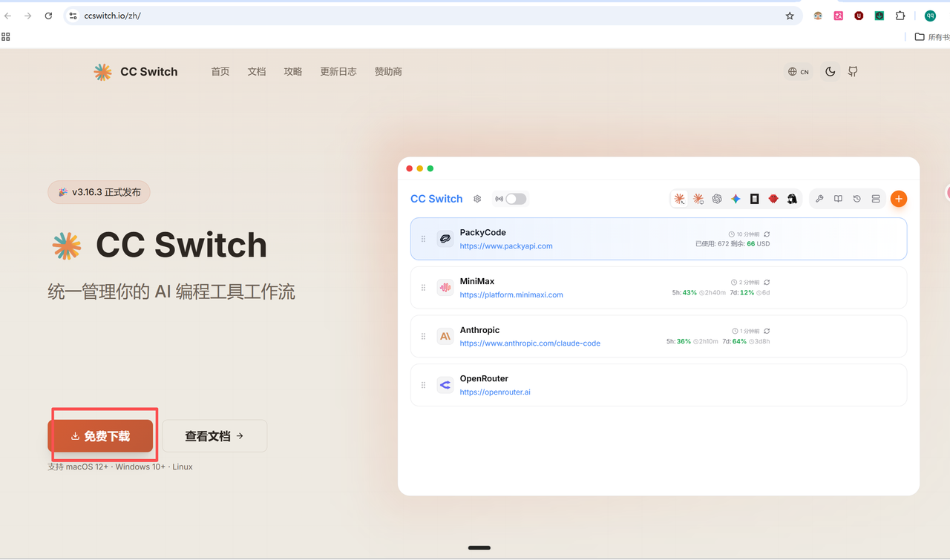The image size is (950, 560).
Task: Click the 免费下载 download button
Action: 100,436
